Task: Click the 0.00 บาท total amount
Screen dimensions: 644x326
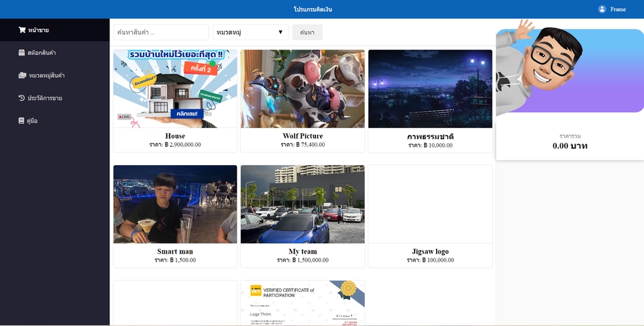Action: [x=570, y=146]
